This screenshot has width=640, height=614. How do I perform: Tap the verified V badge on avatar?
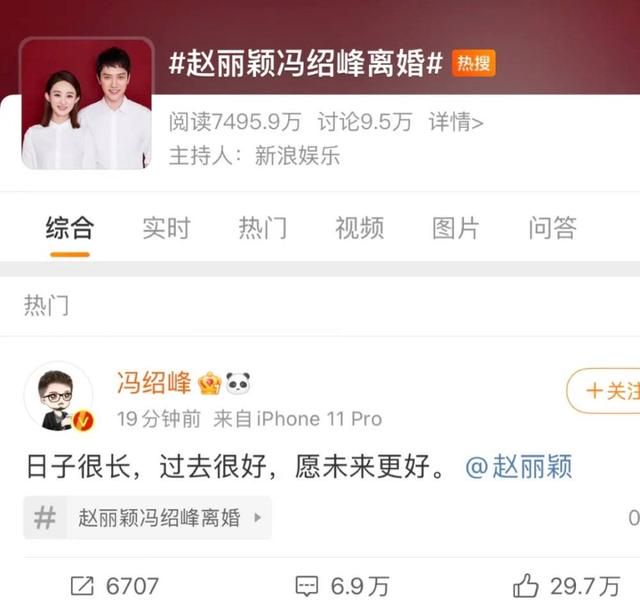point(83,420)
